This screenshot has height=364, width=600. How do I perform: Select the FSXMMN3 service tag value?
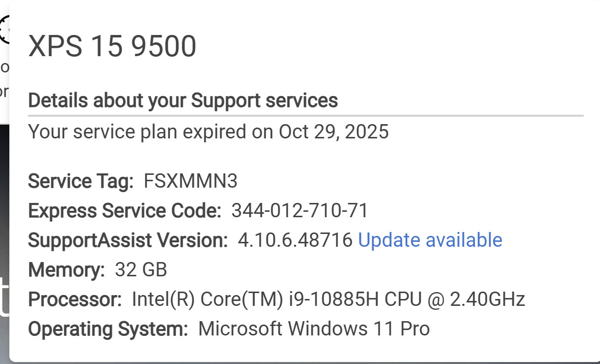190,181
